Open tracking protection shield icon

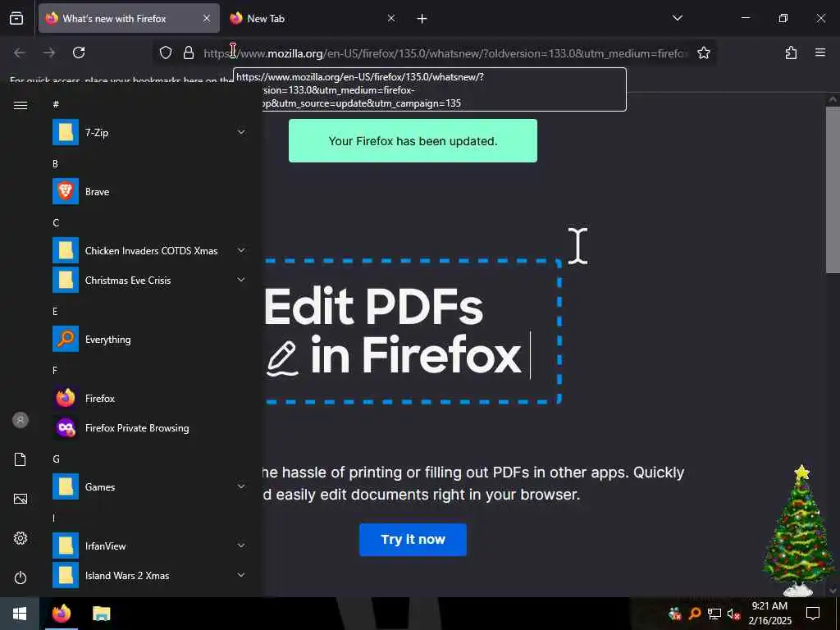166,52
